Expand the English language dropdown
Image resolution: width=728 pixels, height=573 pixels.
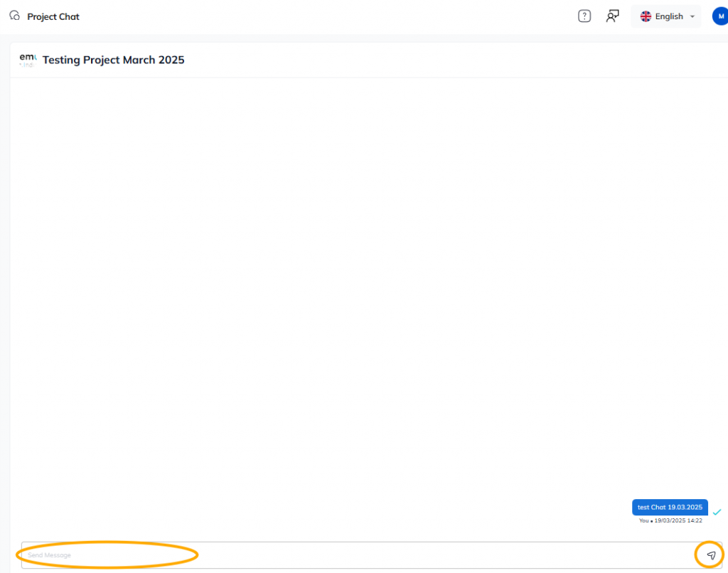coord(668,16)
